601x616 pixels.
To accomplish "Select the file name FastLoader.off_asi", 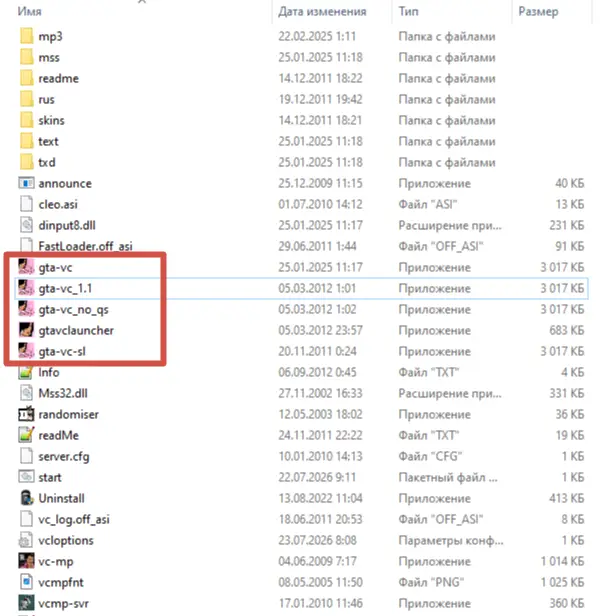I will pos(85,246).
